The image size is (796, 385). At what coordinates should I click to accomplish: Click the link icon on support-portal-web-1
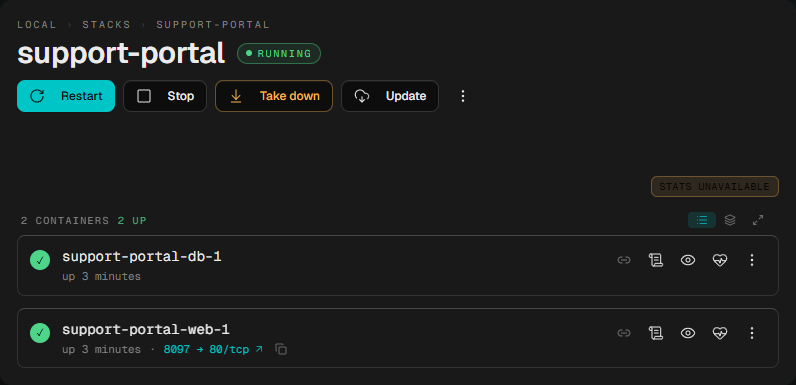pyautogui.click(x=624, y=333)
